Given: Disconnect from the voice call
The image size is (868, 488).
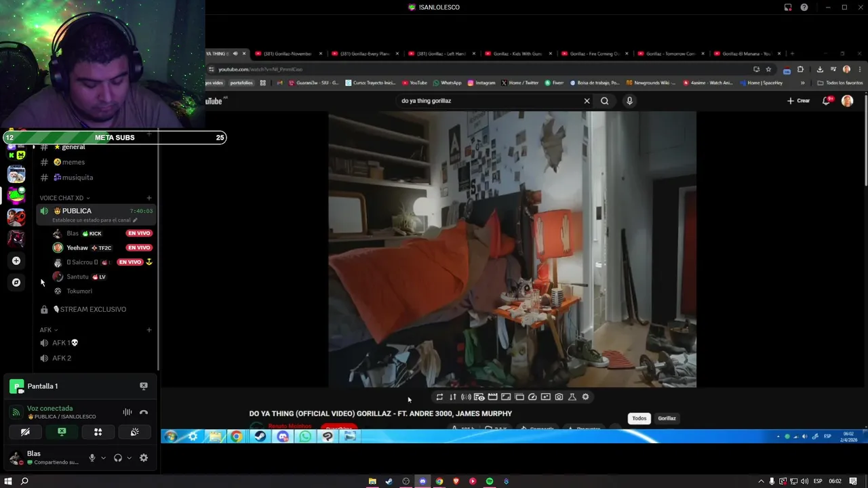Looking at the screenshot, I should pyautogui.click(x=144, y=412).
